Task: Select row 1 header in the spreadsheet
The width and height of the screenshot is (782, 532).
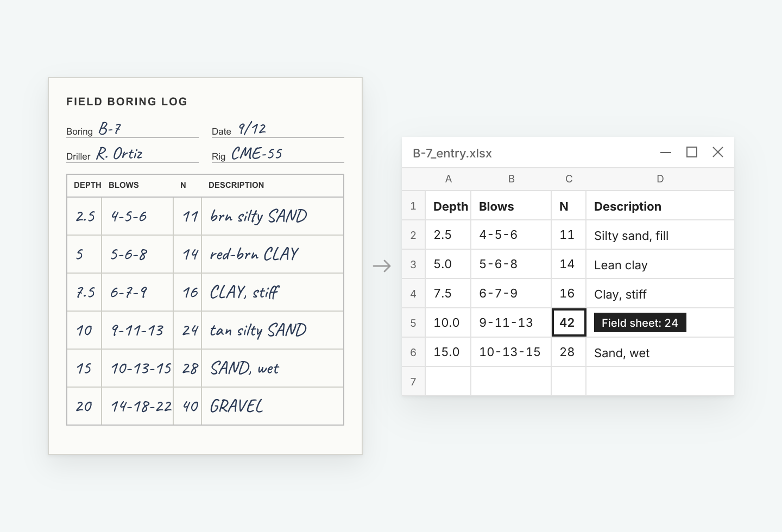Action: tap(413, 206)
